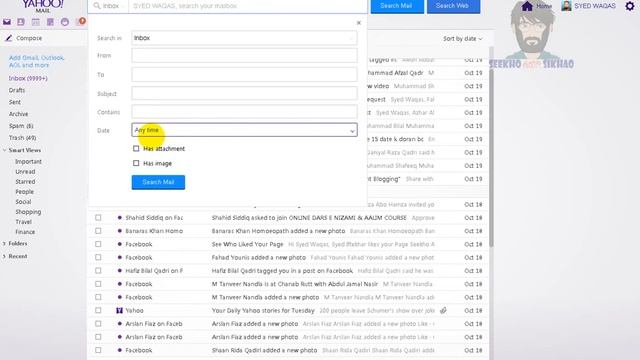Click the magnifier search icon

tap(97, 6)
